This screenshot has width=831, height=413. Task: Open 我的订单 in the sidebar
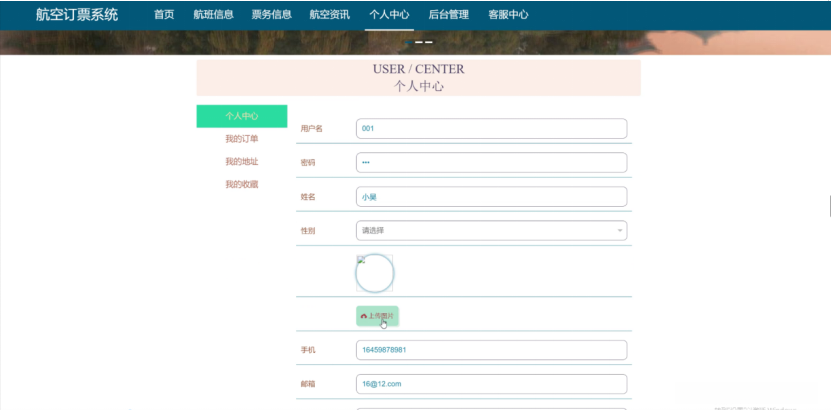242,139
